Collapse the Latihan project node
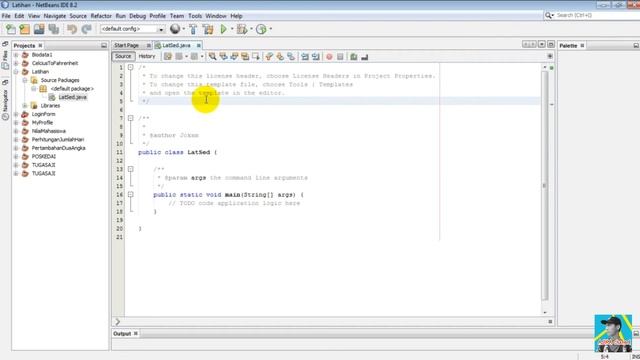Viewport: 640px width, 360px height. [16, 72]
